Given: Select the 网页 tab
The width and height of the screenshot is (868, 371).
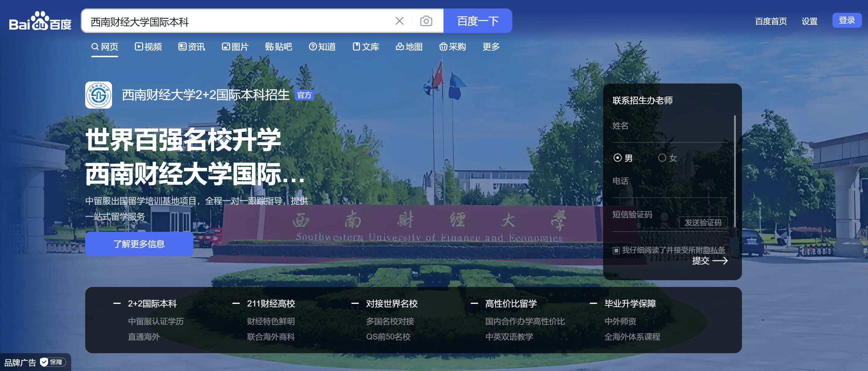Looking at the screenshot, I should (x=105, y=47).
